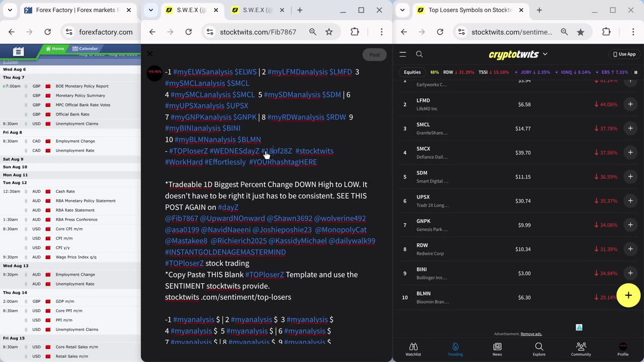This screenshot has height=362, width=644.
Task: Open the Core Retail Sales m/m event
Action: point(77,347)
